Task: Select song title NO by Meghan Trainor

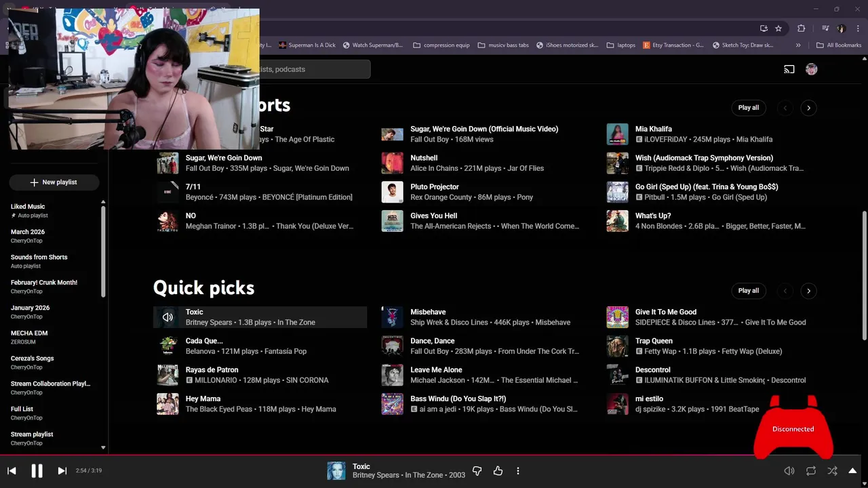Action: coord(191,216)
